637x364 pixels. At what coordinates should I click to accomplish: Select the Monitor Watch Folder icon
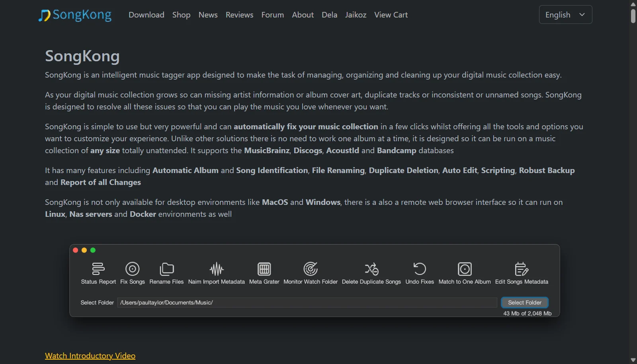click(311, 269)
